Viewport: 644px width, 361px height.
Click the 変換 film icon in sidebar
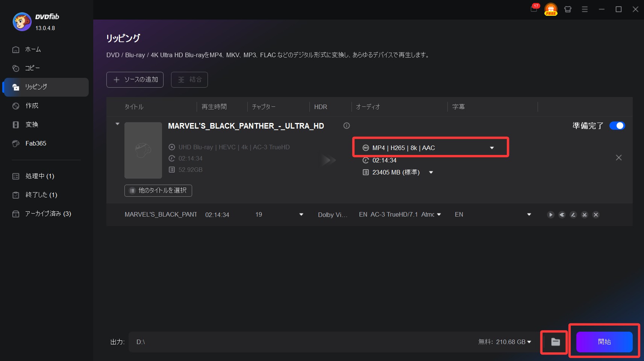click(16, 125)
